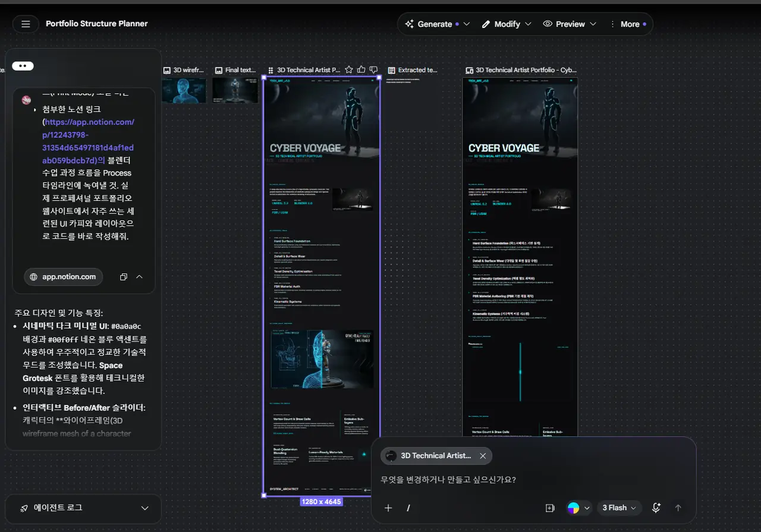
Task: Click the rocket icon in the agent log bar
Action: pos(24,508)
